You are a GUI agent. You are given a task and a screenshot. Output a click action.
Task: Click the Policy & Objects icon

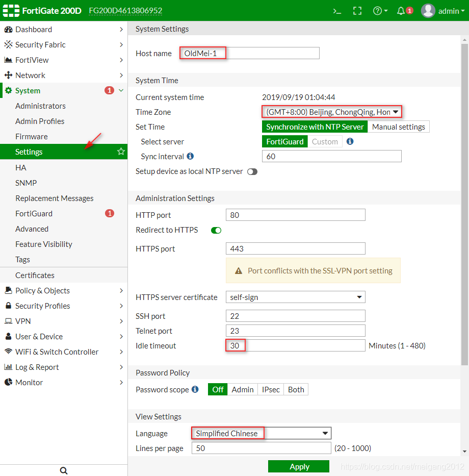9,290
